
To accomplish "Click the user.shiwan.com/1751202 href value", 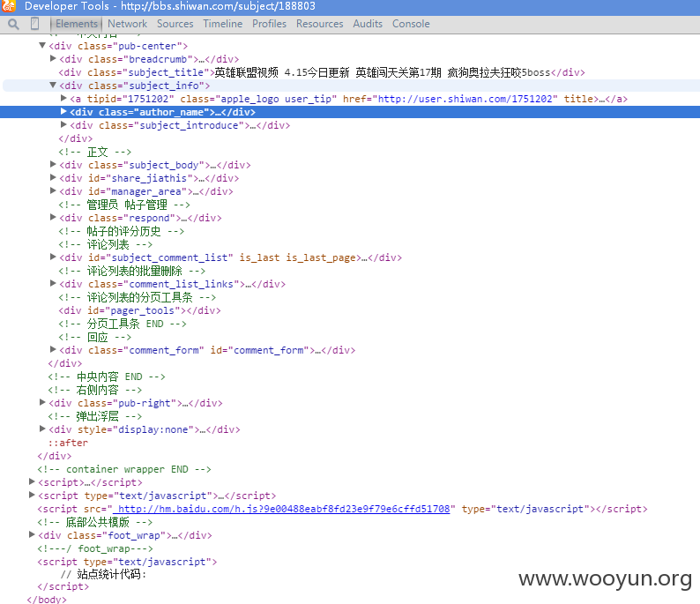I will click(465, 99).
